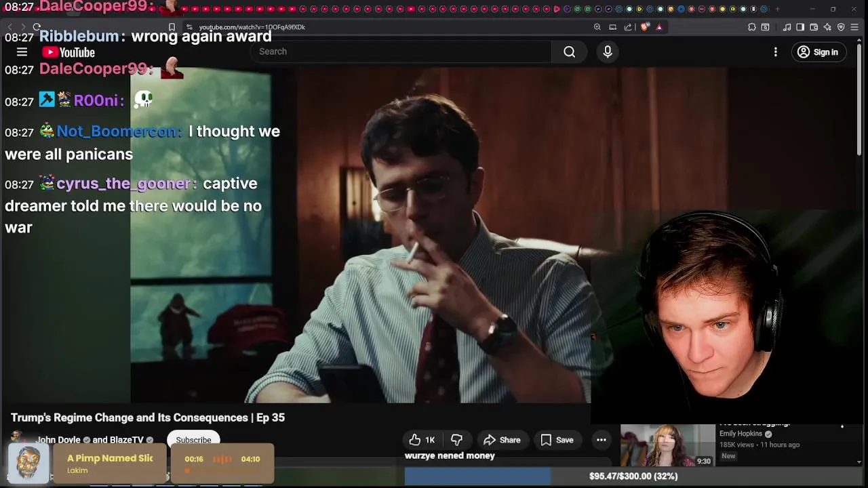Open the Emily Hopkins recommended video thumbnail
The height and width of the screenshot is (488, 868).
pyautogui.click(x=668, y=445)
